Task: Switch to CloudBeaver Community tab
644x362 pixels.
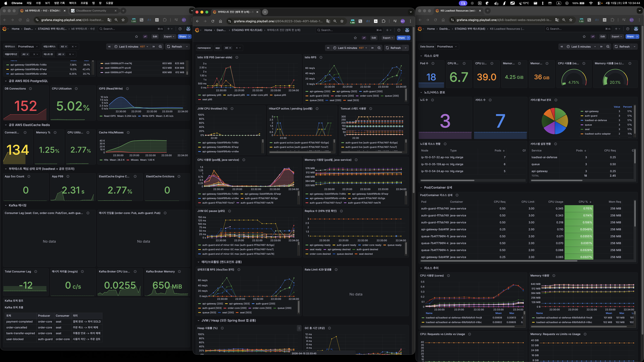Action: coord(91,11)
